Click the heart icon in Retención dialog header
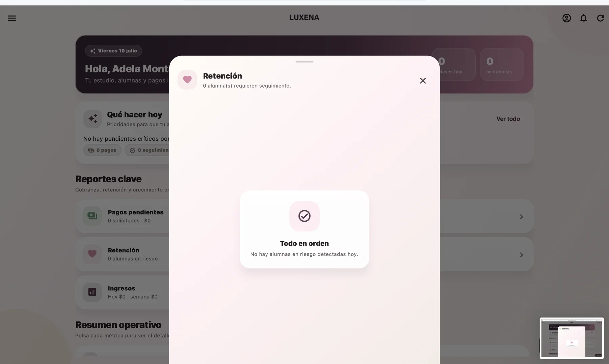Screen dimensions: 609x364 click(x=187, y=80)
